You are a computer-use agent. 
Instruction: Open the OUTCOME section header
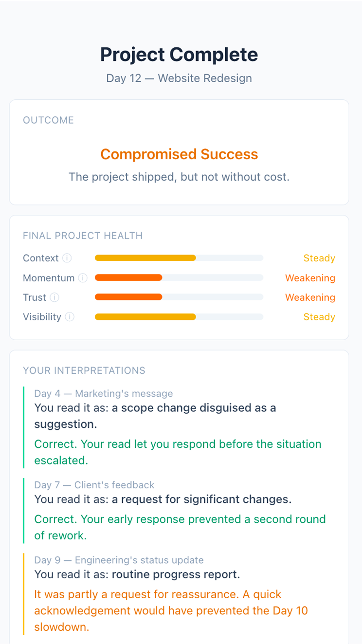pos(48,120)
